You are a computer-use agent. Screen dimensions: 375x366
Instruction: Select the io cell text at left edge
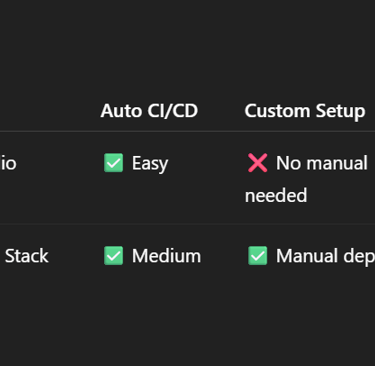pyautogui.click(x=8, y=163)
